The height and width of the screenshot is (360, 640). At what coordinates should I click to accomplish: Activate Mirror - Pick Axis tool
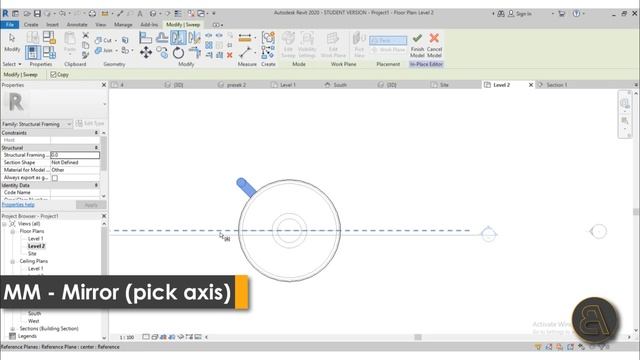tap(178, 38)
